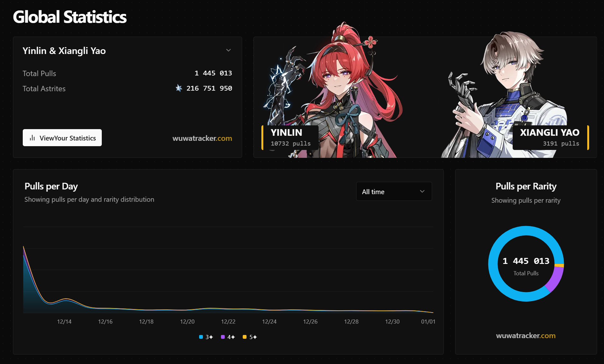604x364 pixels.
Task: Click the 10732 pulls count
Action: [x=290, y=143]
